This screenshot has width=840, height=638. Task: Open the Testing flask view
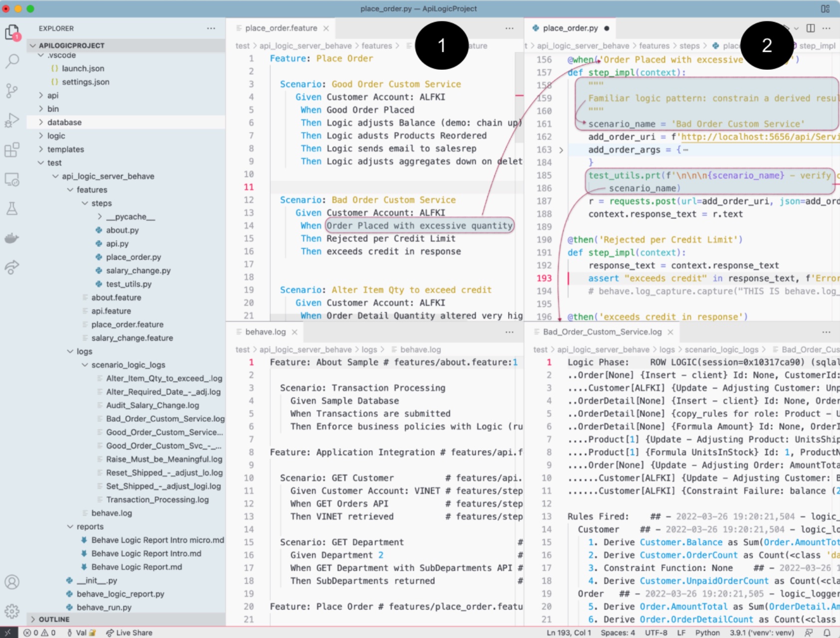click(12, 208)
